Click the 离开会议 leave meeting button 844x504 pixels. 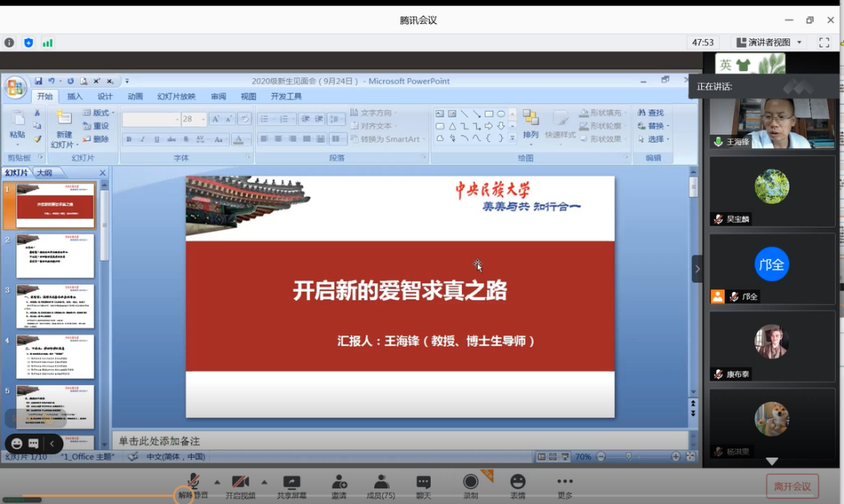[x=792, y=486]
